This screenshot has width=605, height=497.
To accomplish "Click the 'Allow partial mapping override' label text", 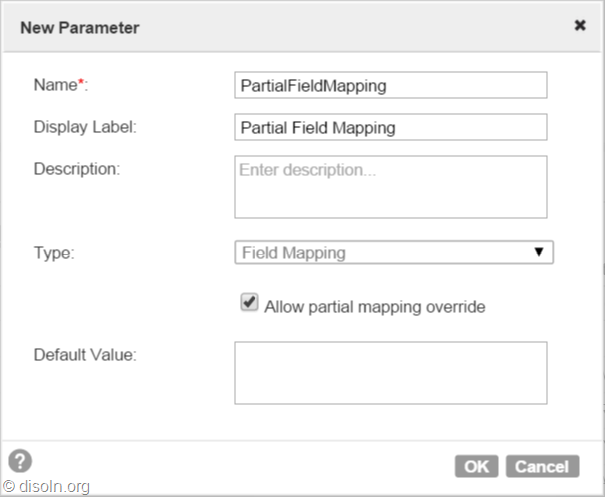I will (x=374, y=307).
